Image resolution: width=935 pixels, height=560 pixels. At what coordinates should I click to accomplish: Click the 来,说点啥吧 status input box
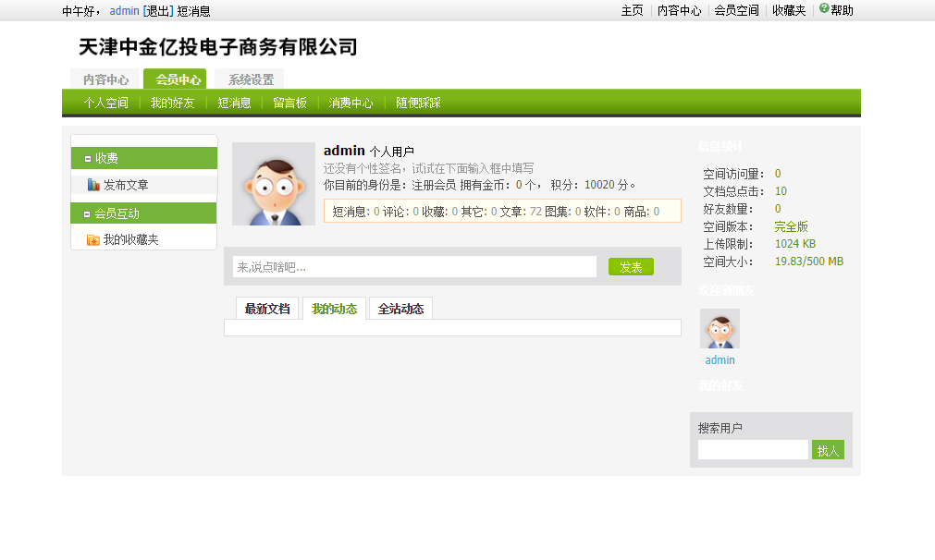(x=414, y=267)
